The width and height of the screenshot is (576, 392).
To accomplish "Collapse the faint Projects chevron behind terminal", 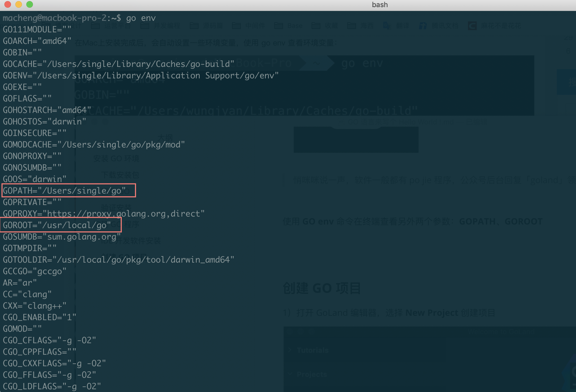I will 290,374.
